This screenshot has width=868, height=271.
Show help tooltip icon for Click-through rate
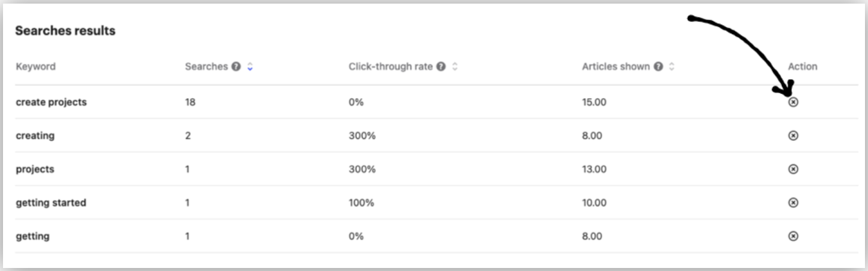[x=441, y=67]
